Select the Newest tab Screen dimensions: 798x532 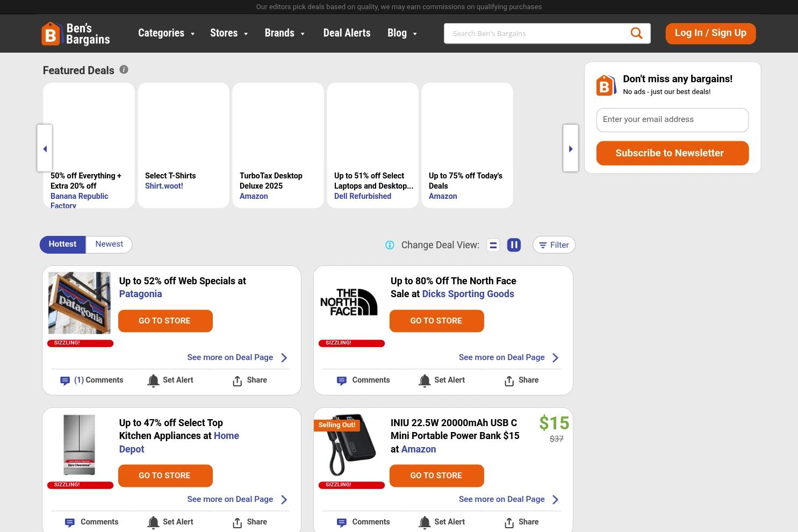tap(109, 245)
